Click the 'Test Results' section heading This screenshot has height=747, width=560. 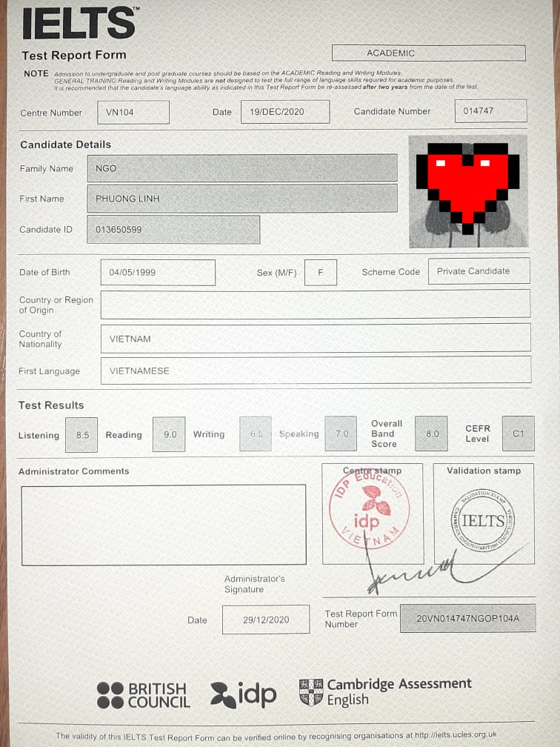point(51,405)
